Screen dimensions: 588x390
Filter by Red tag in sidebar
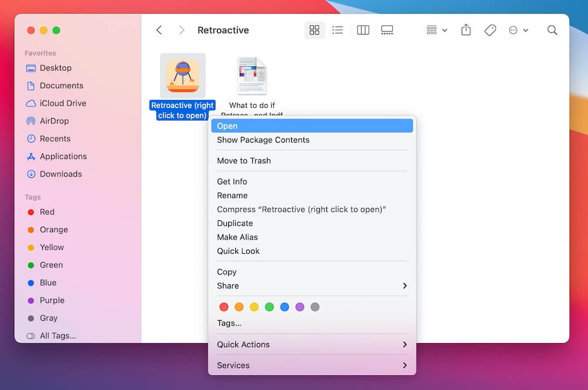(x=41, y=211)
